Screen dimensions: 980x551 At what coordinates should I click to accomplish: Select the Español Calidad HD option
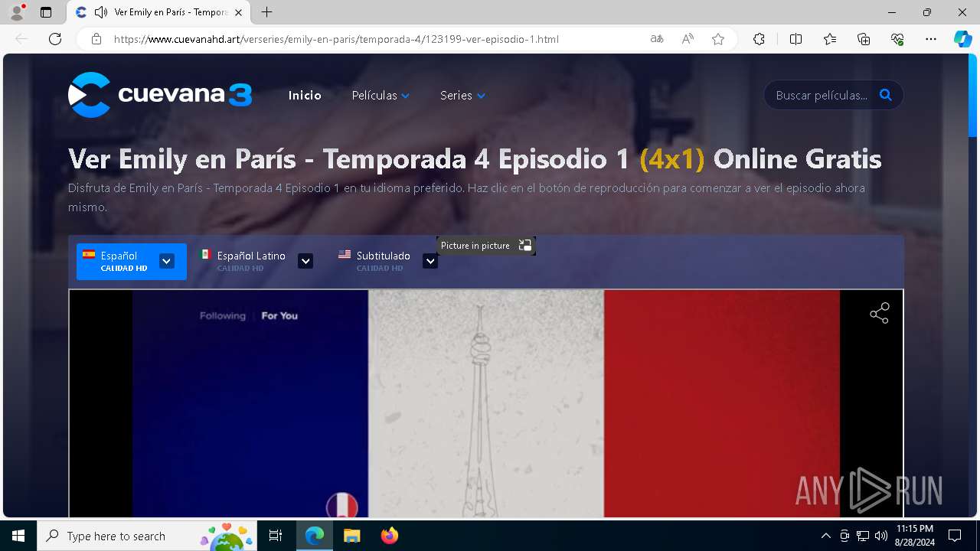124,261
